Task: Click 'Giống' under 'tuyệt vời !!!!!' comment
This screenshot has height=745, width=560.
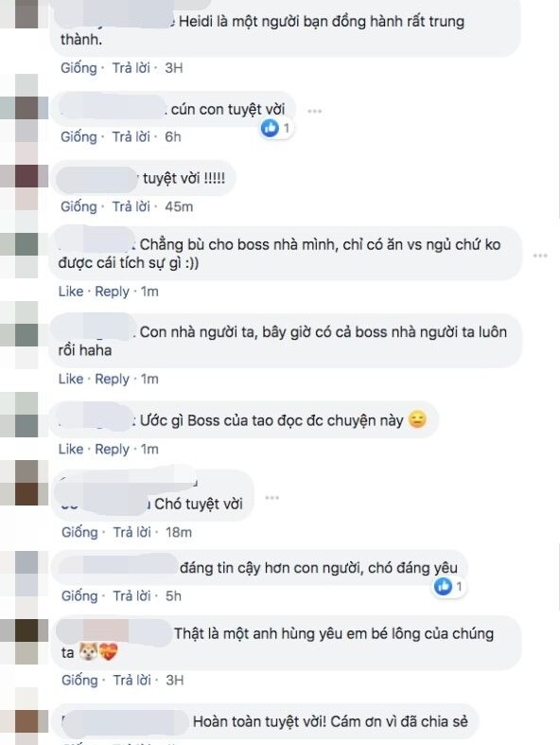Action: [79, 206]
